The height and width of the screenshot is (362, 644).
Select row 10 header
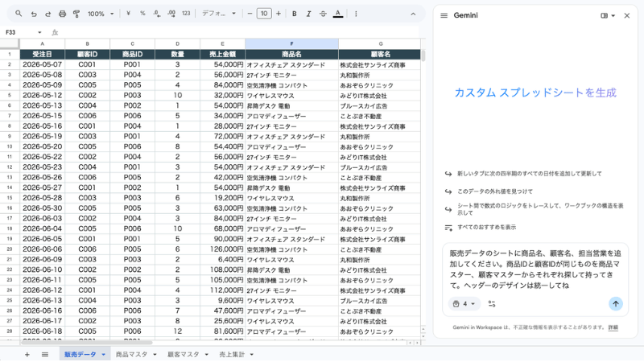pyautogui.click(x=10, y=146)
